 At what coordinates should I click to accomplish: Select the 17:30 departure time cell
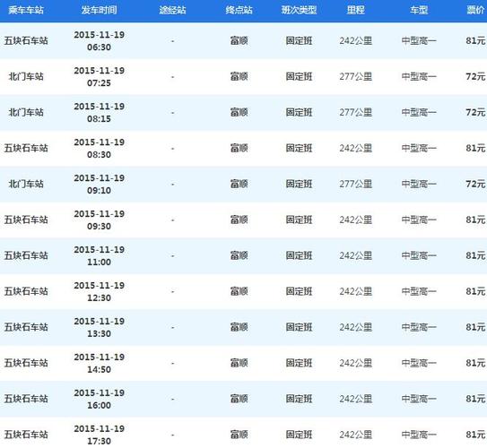pyautogui.click(x=99, y=435)
